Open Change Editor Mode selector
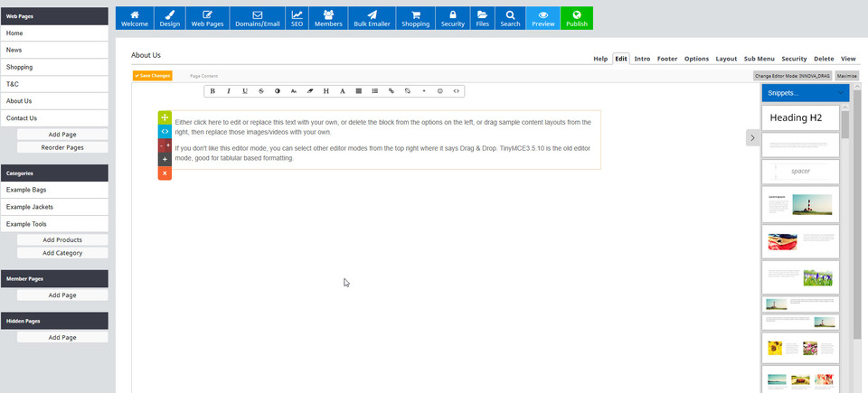 click(792, 76)
